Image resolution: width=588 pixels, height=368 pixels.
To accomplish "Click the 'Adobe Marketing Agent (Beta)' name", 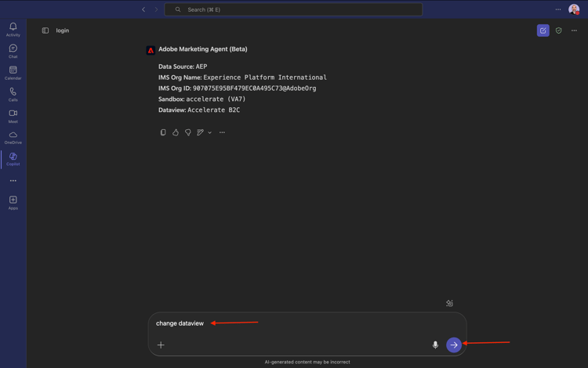I will coord(203,49).
